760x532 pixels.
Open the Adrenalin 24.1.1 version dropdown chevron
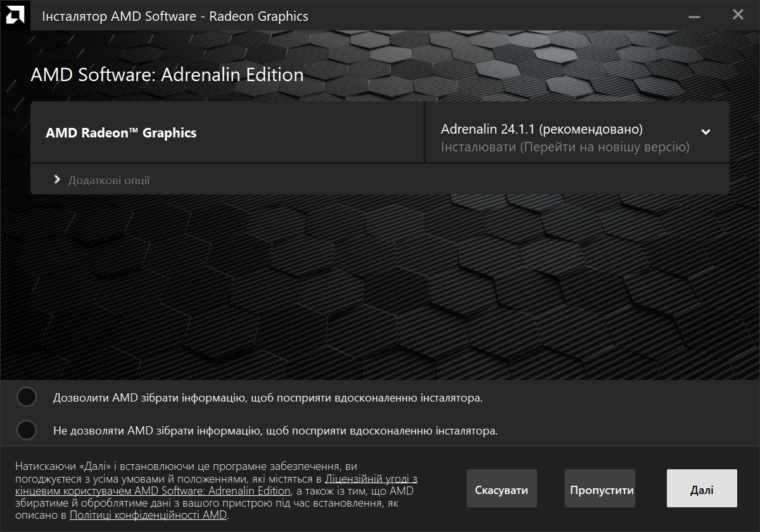[706, 132]
